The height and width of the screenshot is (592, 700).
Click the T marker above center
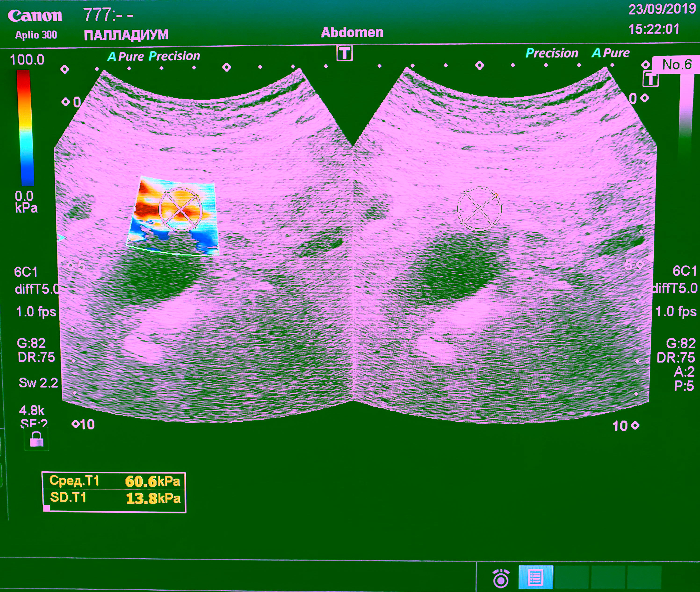(345, 54)
